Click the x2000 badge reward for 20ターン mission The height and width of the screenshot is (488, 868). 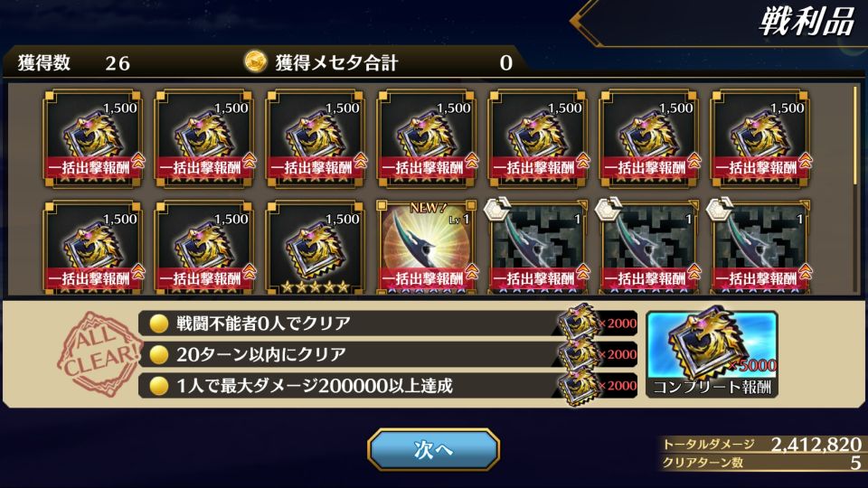pyautogui.click(x=598, y=354)
